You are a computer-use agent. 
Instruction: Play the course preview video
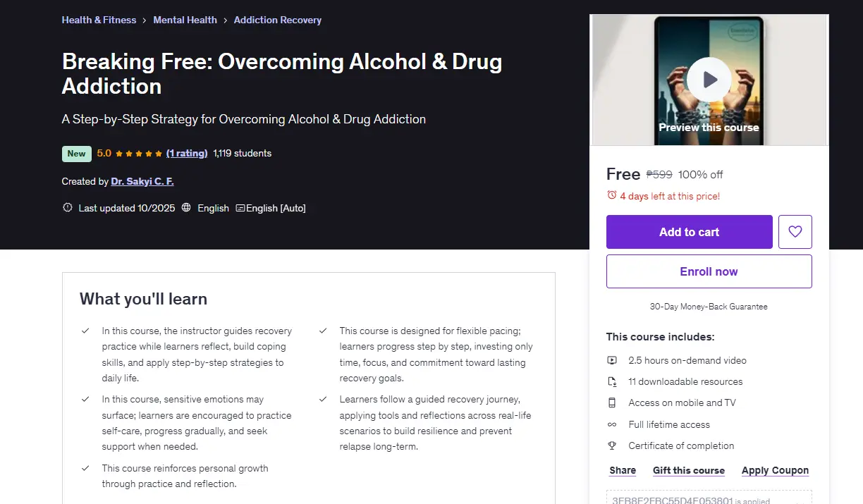click(709, 80)
